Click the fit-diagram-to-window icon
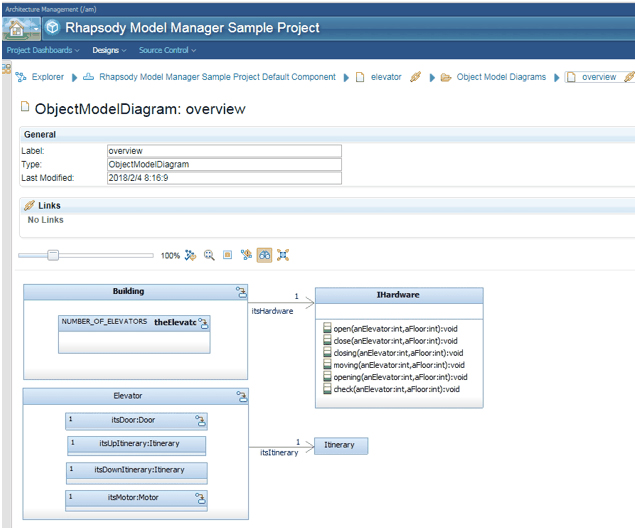The width and height of the screenshot is (635, 528). [283, 255]
